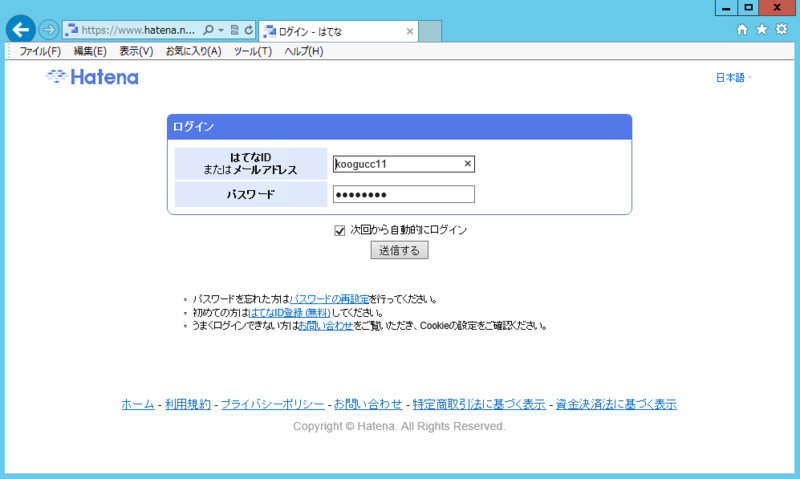
Task: Open 資金決済法に基づく表示 footer link
Action: (x=616, y=404)
